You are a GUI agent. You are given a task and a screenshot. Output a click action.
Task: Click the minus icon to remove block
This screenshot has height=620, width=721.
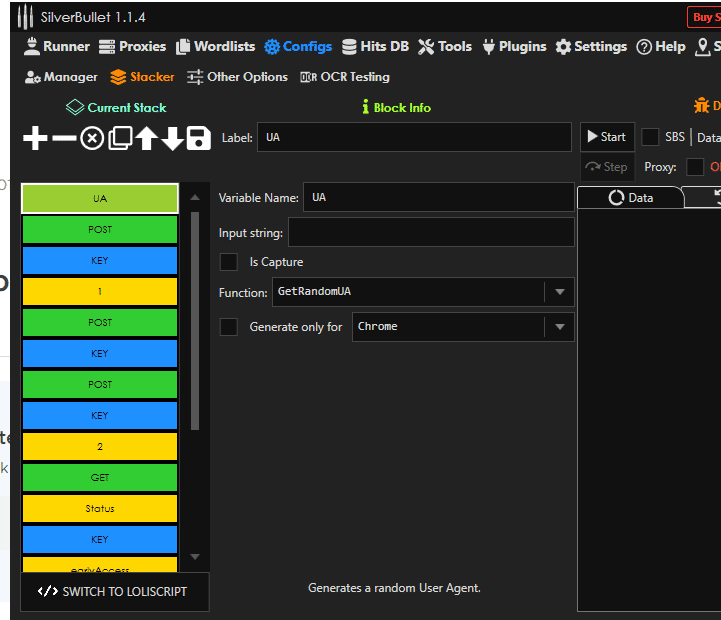(x=63, y=138)
